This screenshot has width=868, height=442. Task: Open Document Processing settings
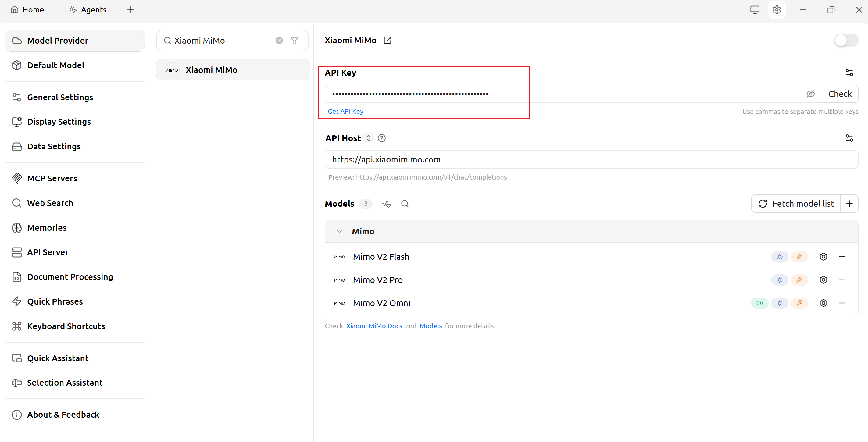point(75,277)
